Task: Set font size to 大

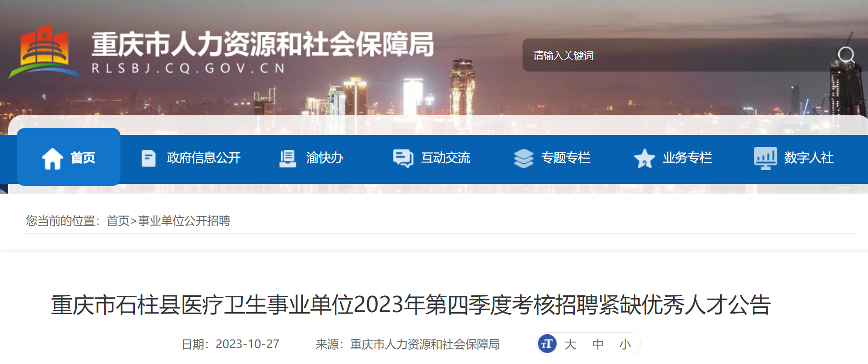Action: [570, 344]
